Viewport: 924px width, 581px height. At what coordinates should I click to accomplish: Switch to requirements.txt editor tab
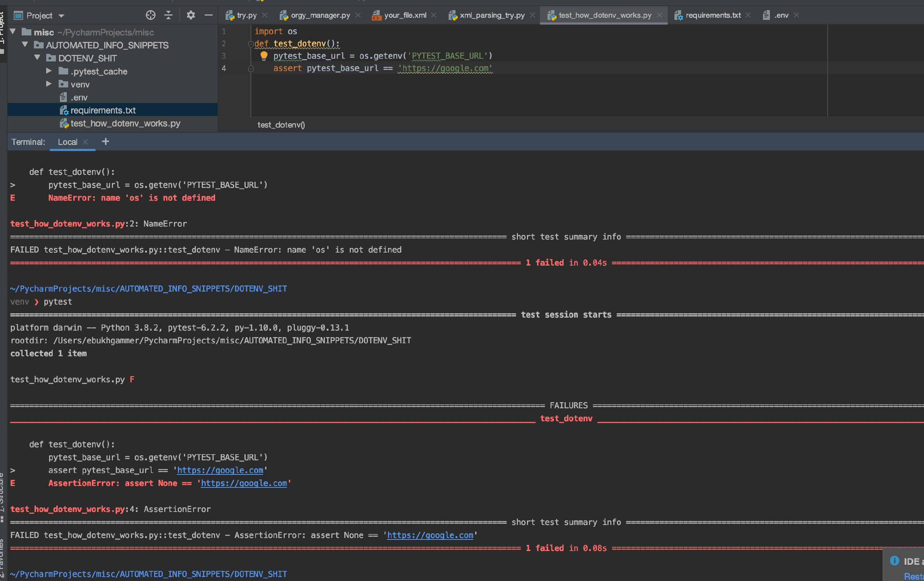[x=712, y=16]
